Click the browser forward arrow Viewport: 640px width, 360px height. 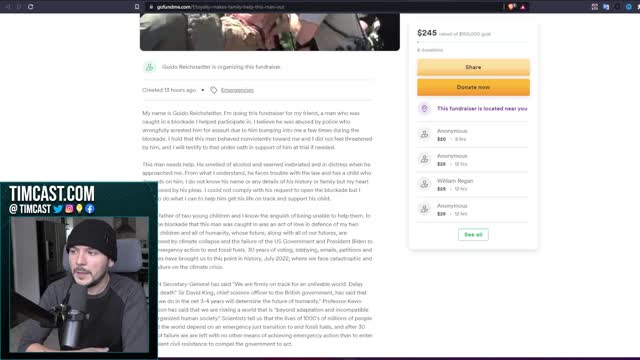click(x=19, y=7)
